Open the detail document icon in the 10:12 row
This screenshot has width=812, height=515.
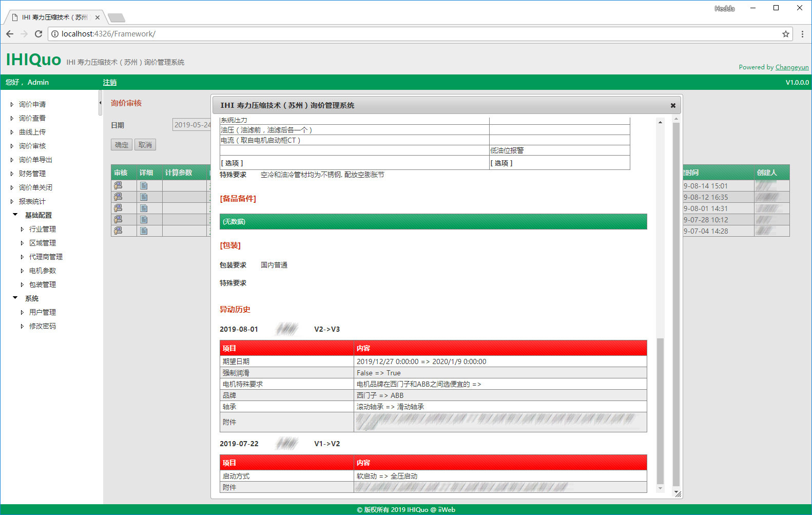pyautogui.click(x=144, y=219)
